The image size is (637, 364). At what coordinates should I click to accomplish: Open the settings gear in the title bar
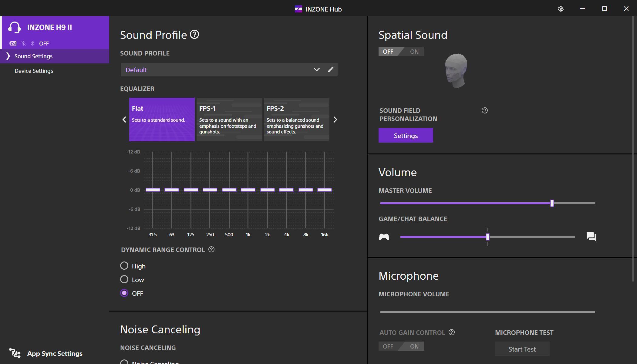click(x=561, y=9)
